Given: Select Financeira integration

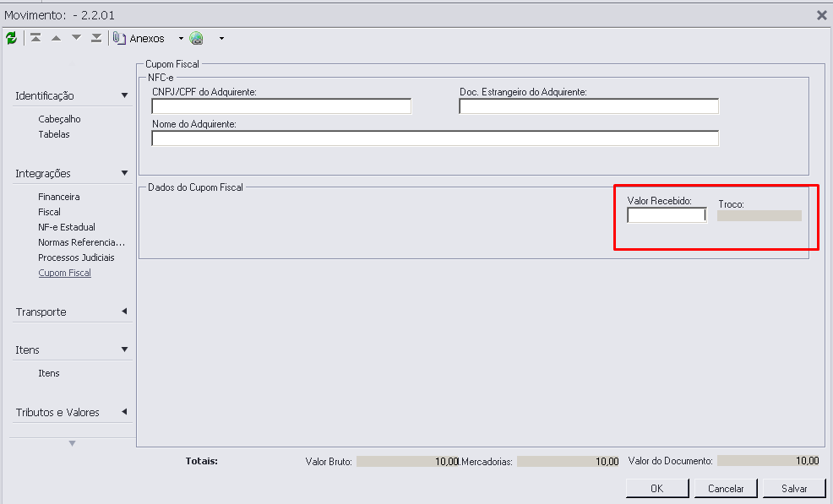Looking at the screenshot, I should click(x=59, y=197).
